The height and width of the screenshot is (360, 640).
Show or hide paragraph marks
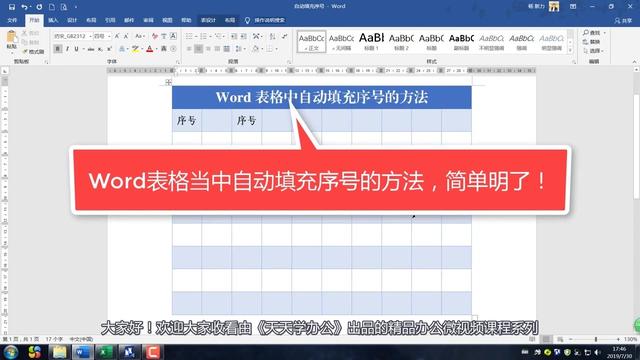tap(284, 36)
